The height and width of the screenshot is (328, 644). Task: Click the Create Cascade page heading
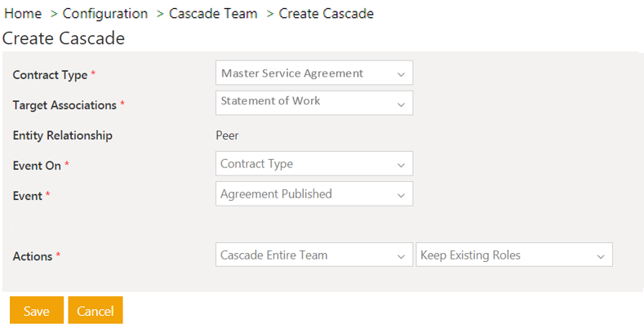(64, 38)
